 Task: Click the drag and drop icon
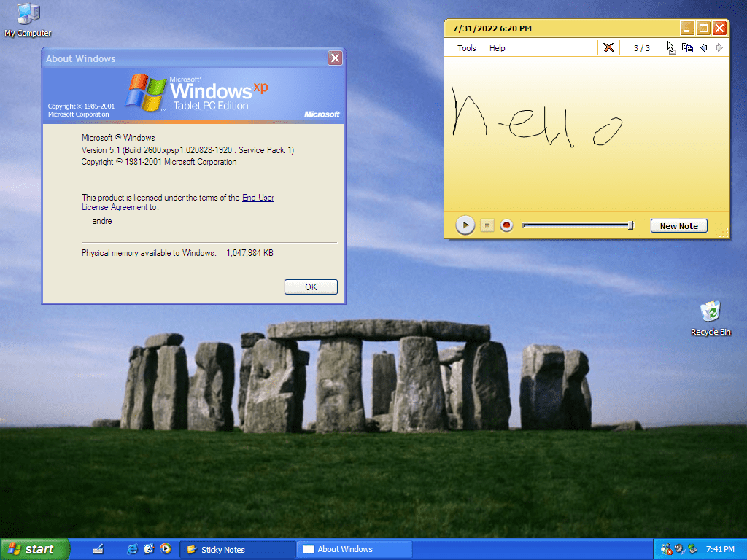pyautogui.click(x=671, y=48)
